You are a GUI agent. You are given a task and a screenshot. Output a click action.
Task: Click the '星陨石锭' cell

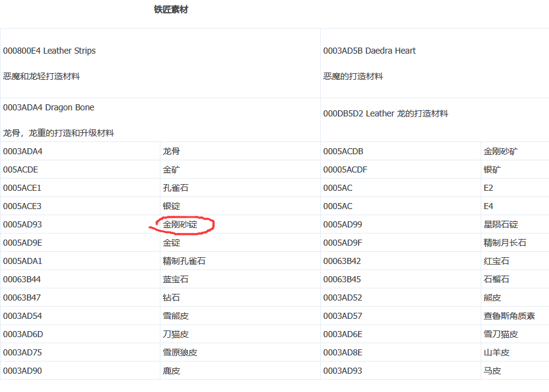pos(501,224)
